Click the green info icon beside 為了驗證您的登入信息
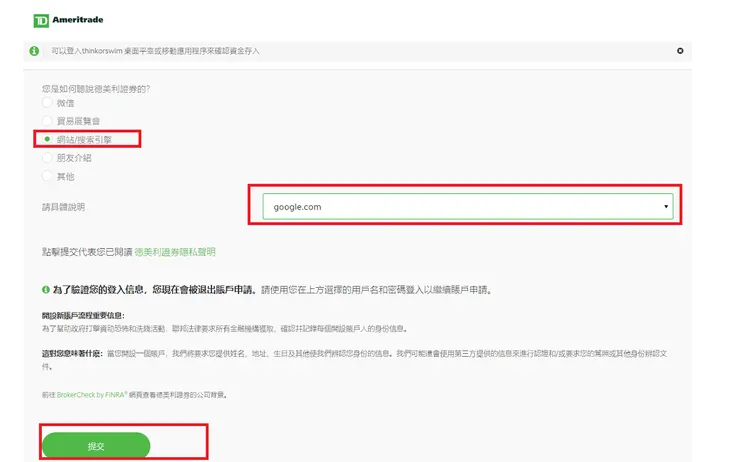 click(46, 290)
